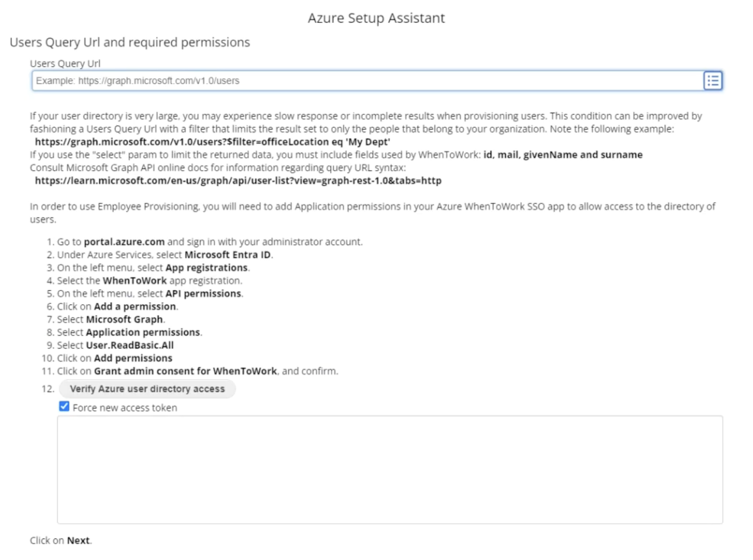Select User.ReadBasic.All in step 9
753x560 pixels.
(130, 345)
